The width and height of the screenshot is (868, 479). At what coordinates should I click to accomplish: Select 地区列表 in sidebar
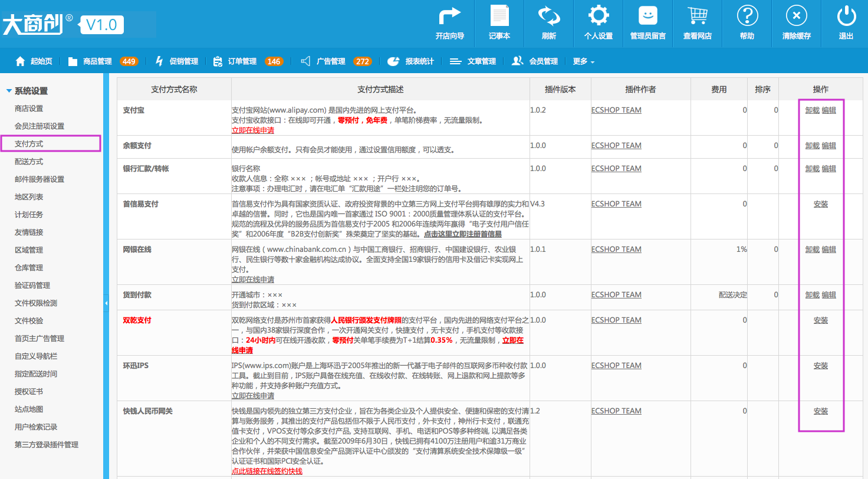pos(29,197)
